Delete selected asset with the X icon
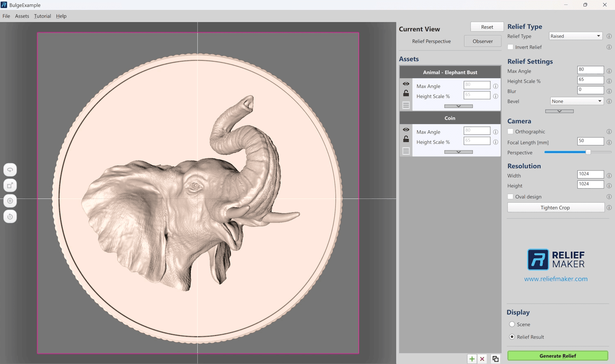Viewport: 615px width, 364px height. click(x=482, y=359)
